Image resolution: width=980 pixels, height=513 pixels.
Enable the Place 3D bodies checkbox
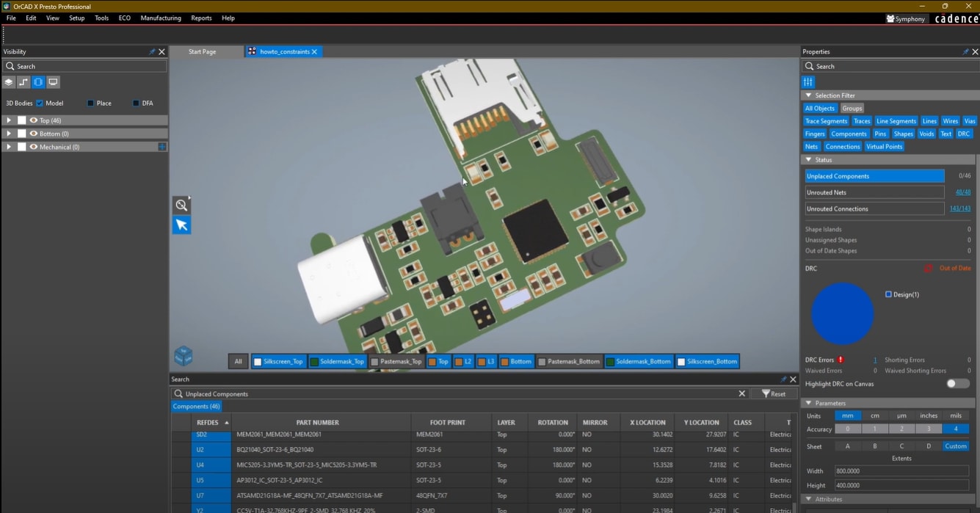pos(90,103)
